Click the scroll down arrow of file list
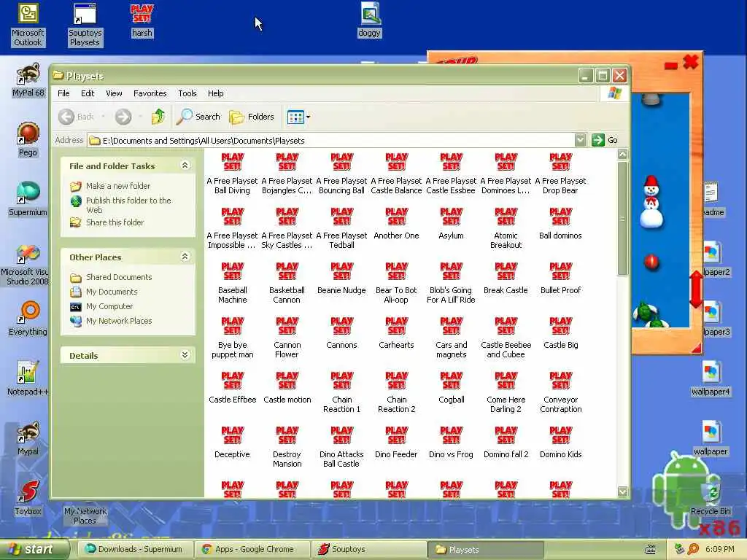 coord(622,491)
